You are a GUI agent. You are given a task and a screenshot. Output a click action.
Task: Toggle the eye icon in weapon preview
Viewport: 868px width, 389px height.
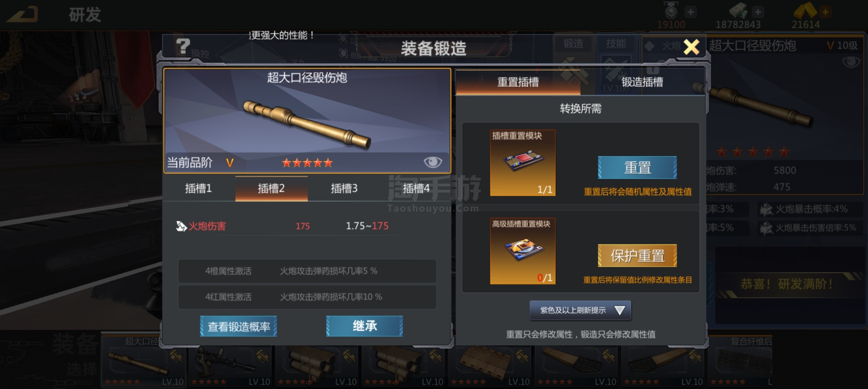pyautogui.click(x=433, y=162)
